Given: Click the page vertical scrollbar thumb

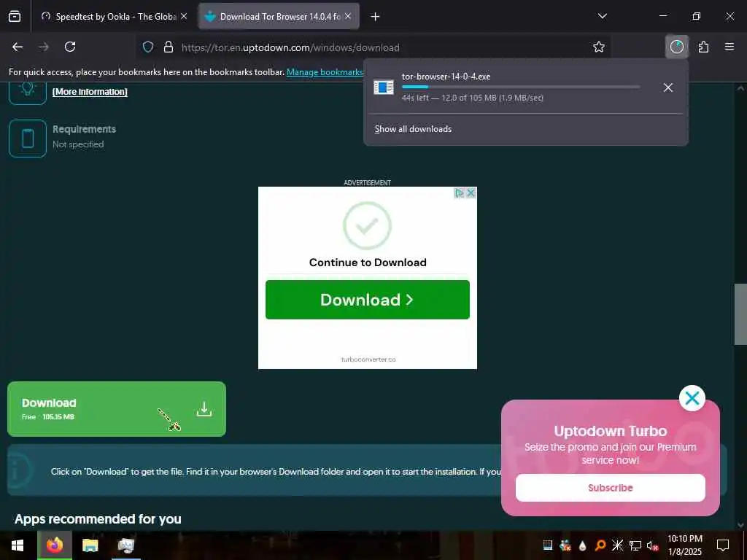Looking at the screenshot, I should tap(740, 314).
